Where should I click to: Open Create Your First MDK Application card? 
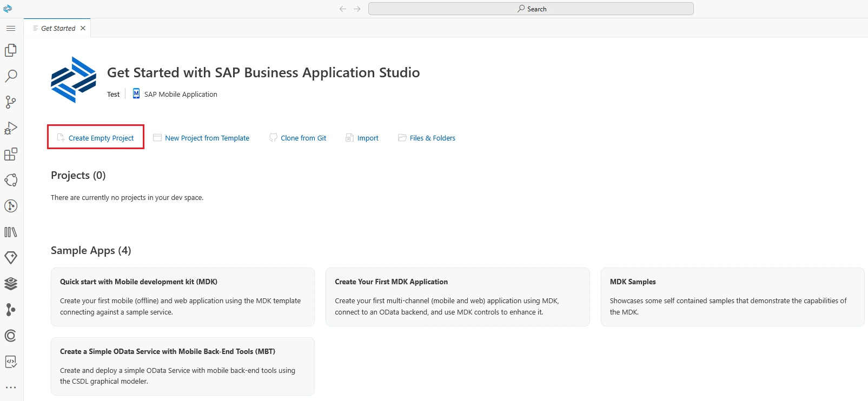pyautogui.click(x=458, y=297)
